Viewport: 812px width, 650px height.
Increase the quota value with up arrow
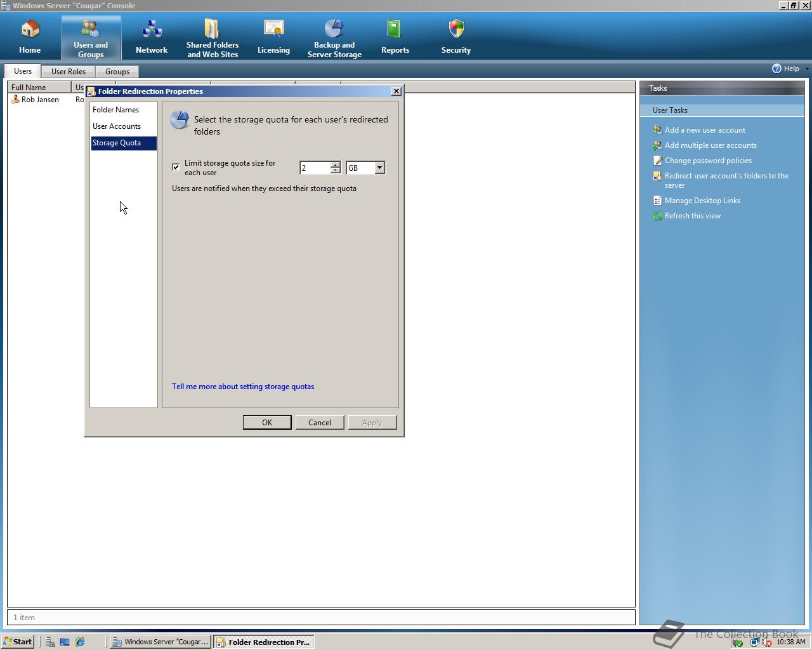(x=335, y=165)
